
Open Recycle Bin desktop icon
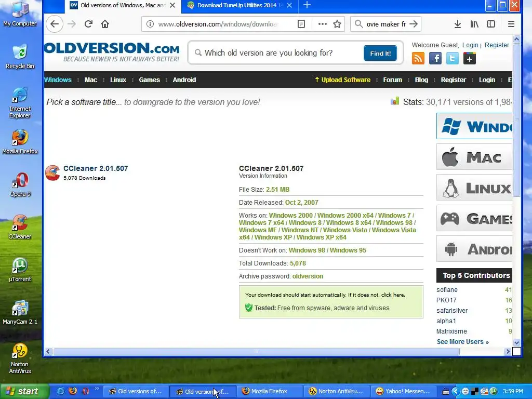[x=20, y=56]
